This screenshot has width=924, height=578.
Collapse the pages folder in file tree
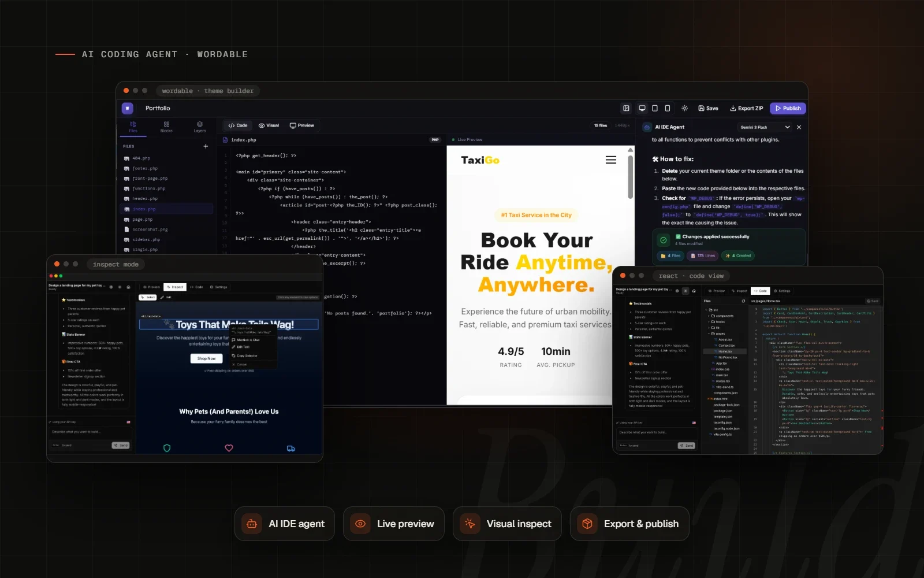[x=718, y=334]
